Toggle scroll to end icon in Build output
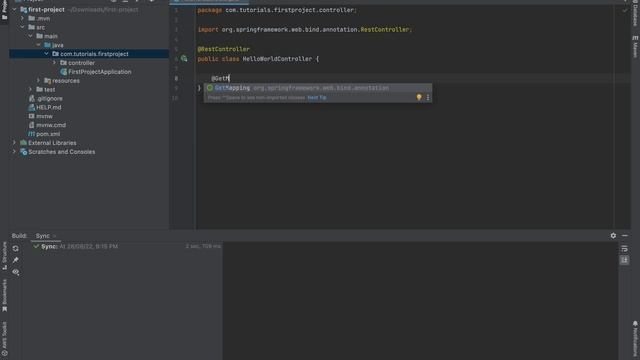 624,260
